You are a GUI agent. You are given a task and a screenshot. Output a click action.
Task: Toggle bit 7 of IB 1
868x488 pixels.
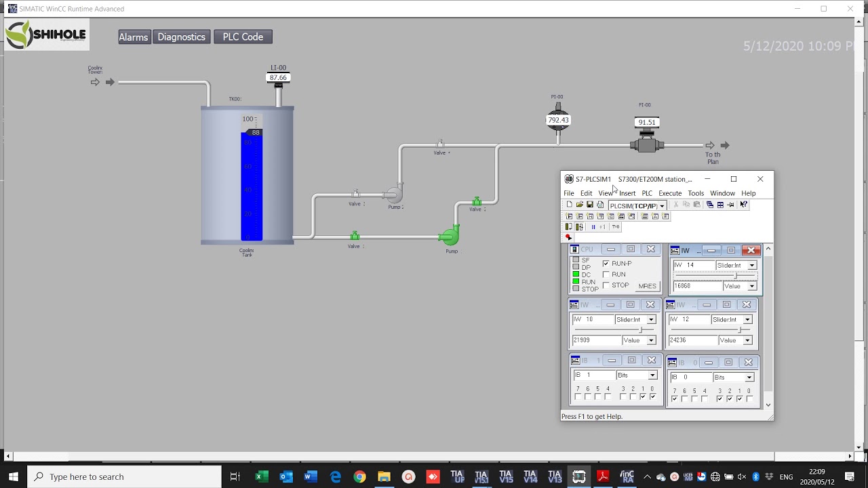(578, 396)
